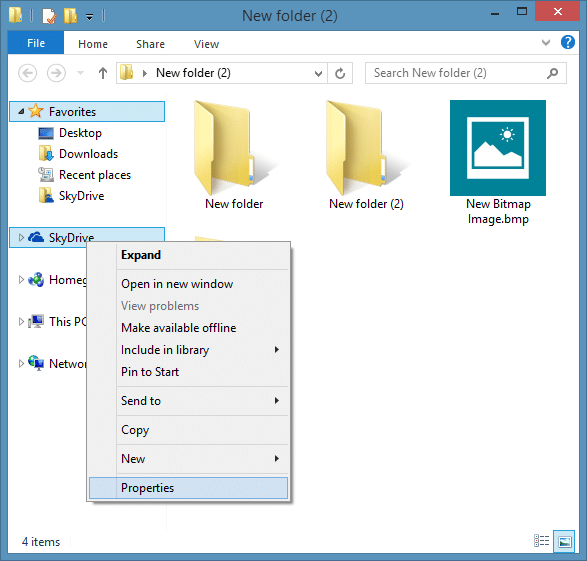Choose Properties in the context menu
Viewport: 587px width, 561px height.
click(189, 488)
